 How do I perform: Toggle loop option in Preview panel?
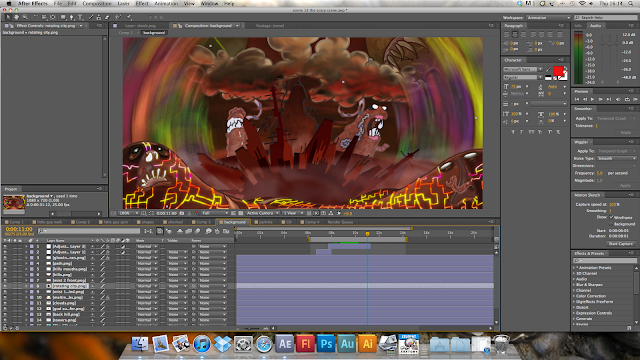pyautogui.click(x=627, y=99)
